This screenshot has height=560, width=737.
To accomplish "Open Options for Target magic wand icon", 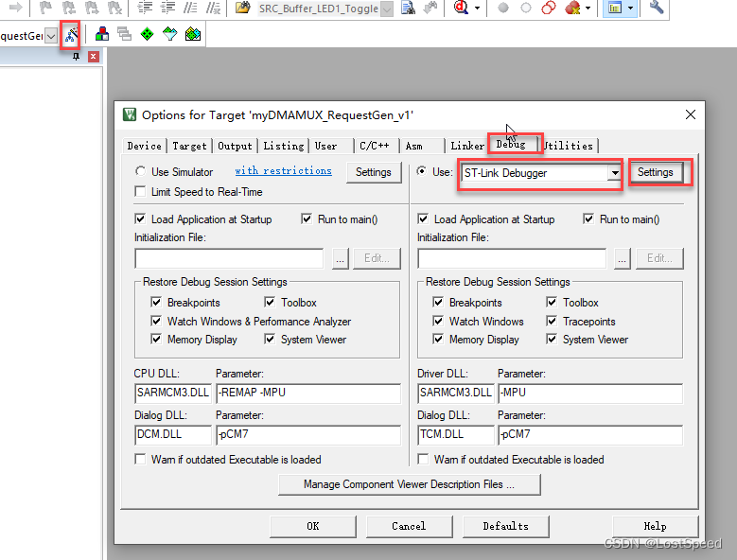I will 71,35.
